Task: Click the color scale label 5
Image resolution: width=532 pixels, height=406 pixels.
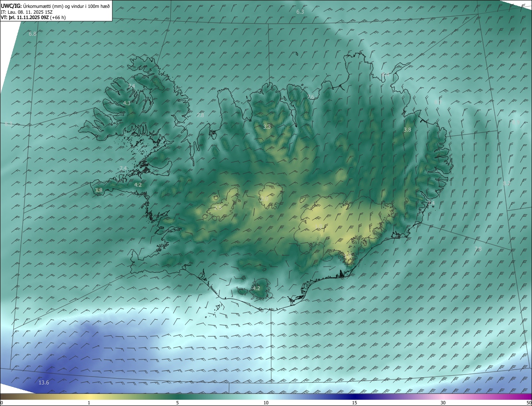Action: click(x=177, y=403)
